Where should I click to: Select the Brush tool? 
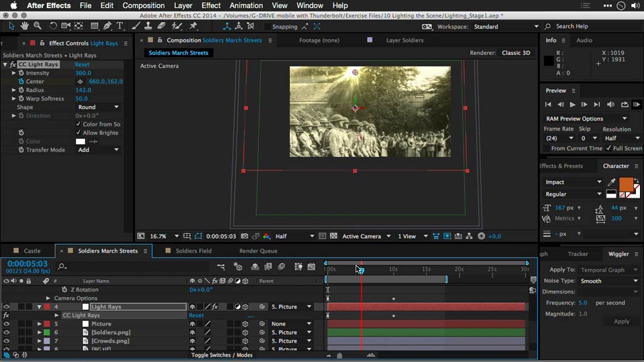[x=136, y=26]
